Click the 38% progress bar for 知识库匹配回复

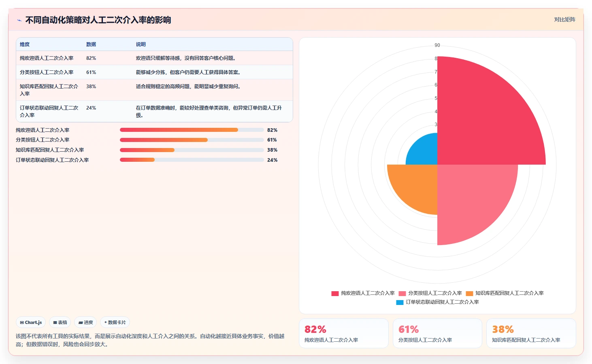click(x=192, y=150)
